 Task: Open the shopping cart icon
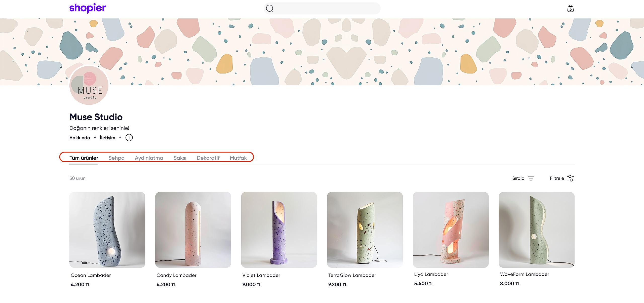(x=570, y=9)
